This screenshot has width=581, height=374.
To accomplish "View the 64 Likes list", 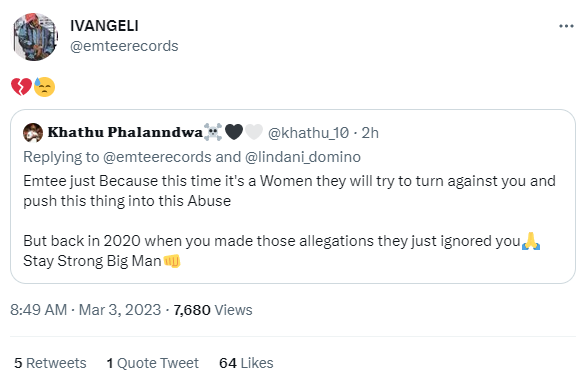I will (246, 363).
